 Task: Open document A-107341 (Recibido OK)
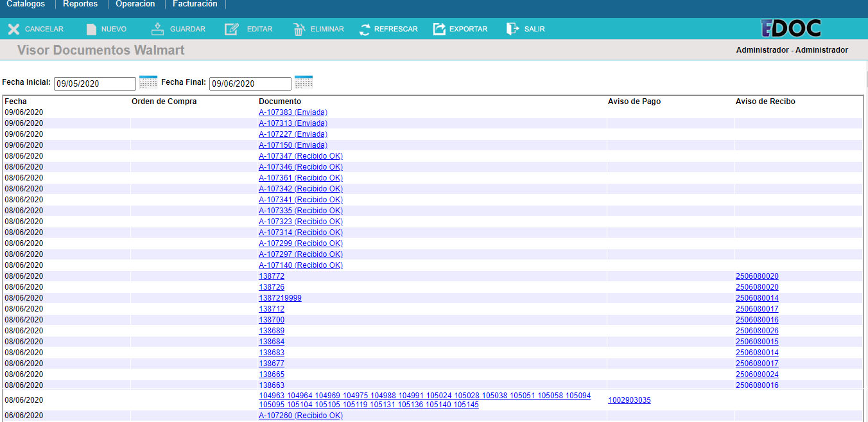point(300,200)
